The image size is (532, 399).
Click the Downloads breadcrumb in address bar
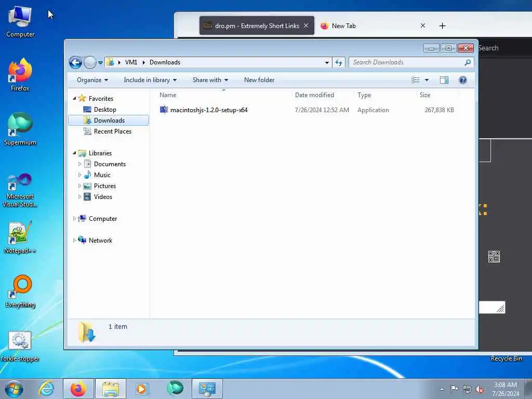click(x=165, y=62)
